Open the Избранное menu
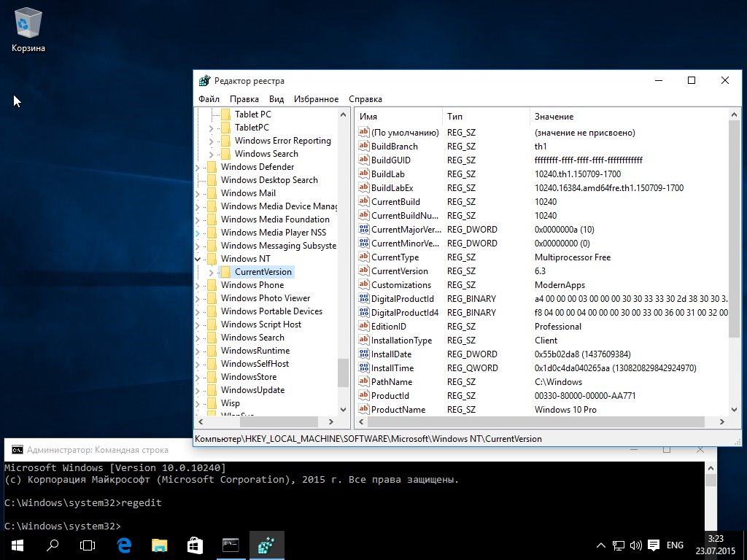 pyautogui.click(x=316, y=99)
